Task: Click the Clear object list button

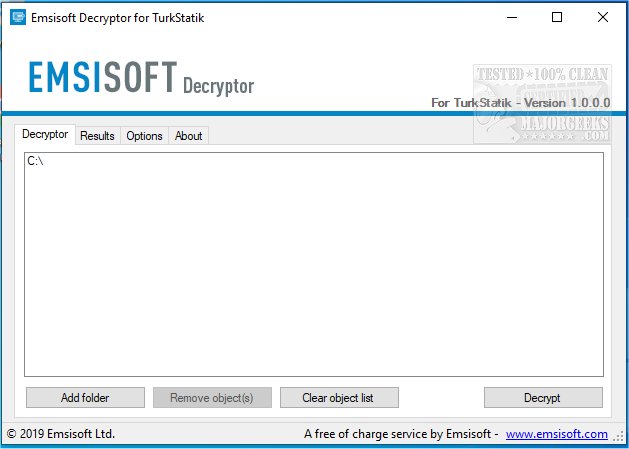Action: pyautogui.click(x=339, y=398)
